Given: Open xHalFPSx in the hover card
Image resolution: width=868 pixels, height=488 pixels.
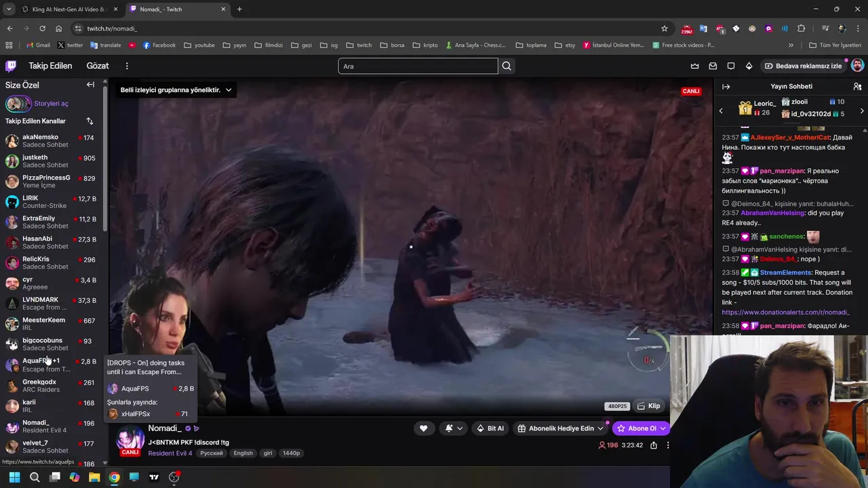Looking at the screenshot, I should [x=151, y=413].
